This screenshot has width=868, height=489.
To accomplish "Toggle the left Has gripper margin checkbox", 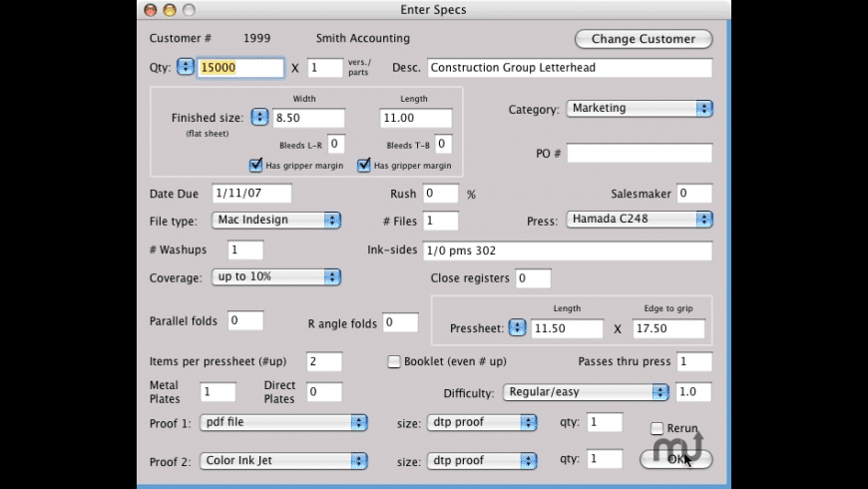I will pyautogui.click(x=255, y=165).
